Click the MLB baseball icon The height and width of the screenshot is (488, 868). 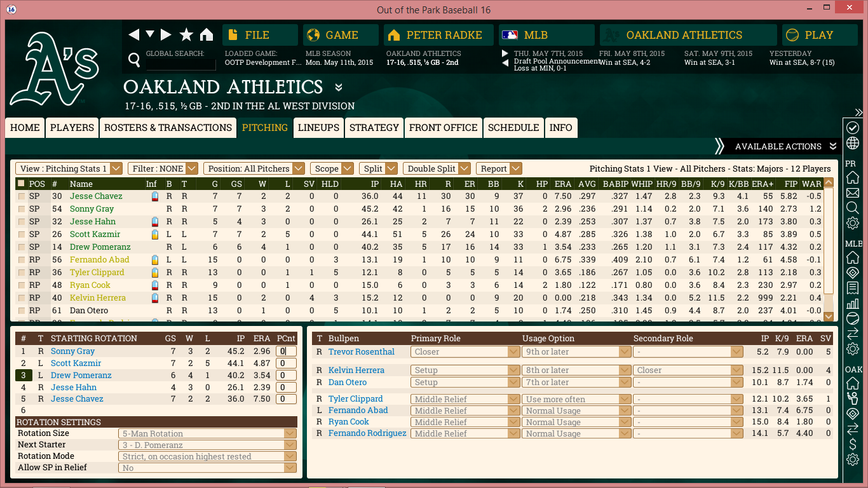coord(853,318)
